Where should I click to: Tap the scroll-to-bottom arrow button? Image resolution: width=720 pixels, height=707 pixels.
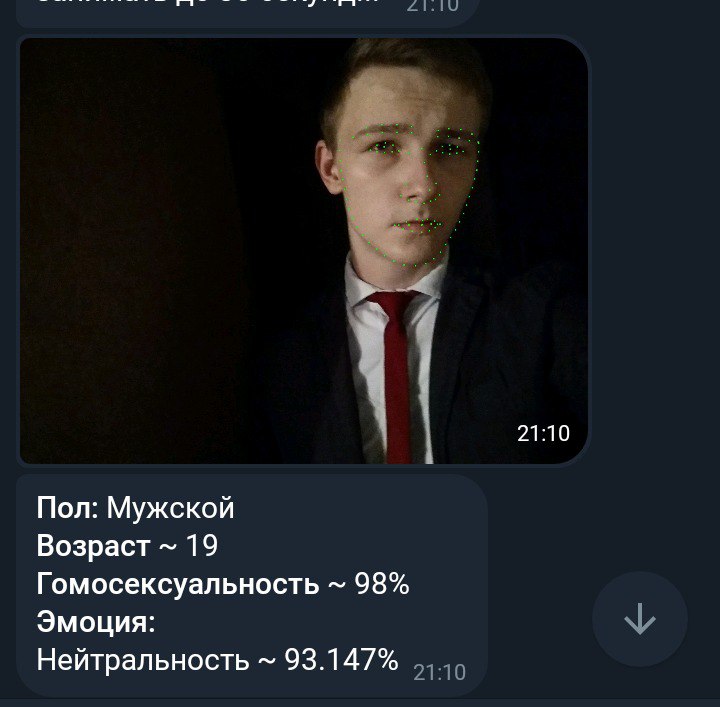click(x=640, y=619)
